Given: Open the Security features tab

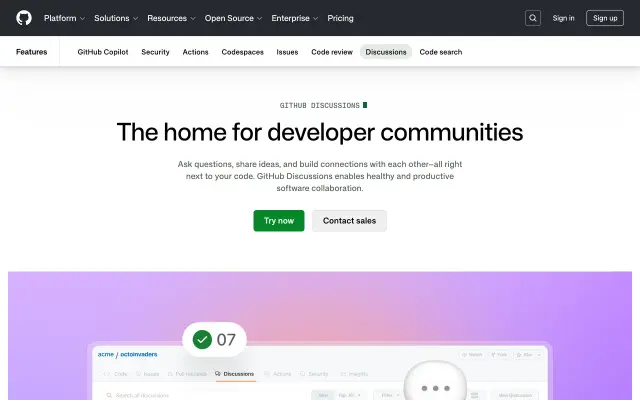Looking at the screenshot, I should pos(155,52).
